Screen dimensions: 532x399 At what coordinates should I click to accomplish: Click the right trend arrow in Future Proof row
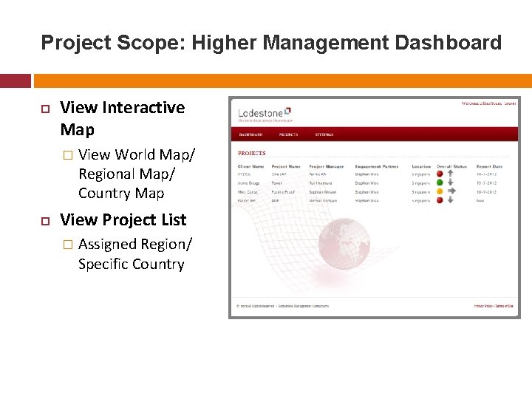point(451,191)
